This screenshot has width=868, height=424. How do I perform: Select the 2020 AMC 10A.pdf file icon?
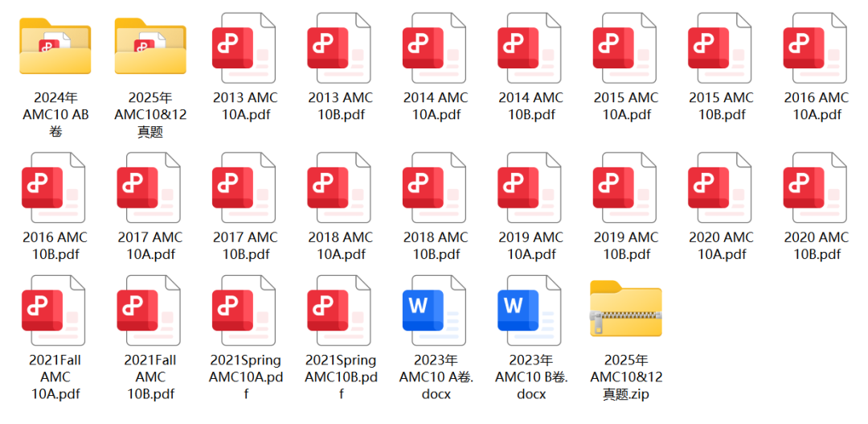719,188
